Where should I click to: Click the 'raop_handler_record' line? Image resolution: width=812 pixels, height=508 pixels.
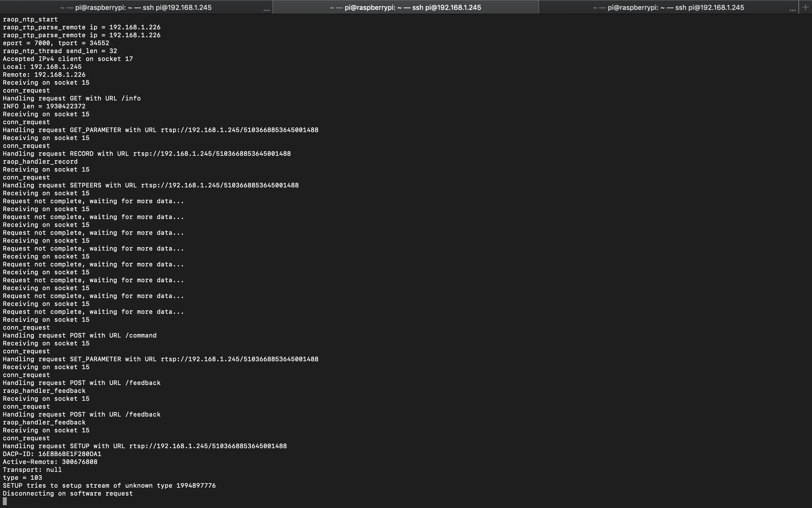40,162
